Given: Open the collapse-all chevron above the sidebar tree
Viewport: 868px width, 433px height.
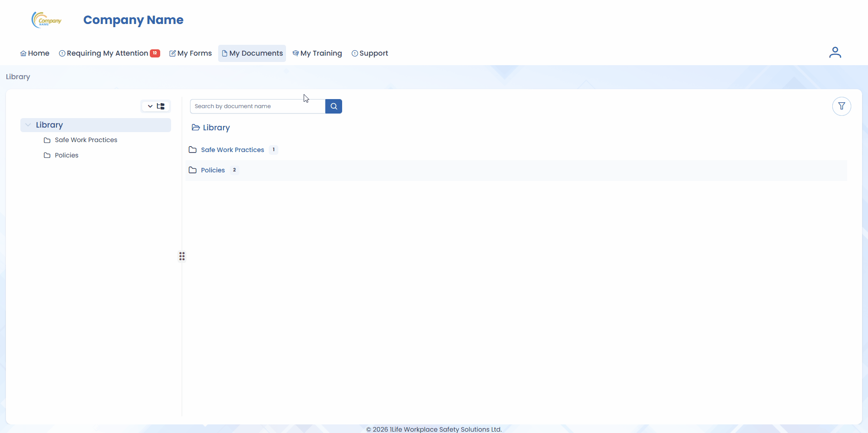Looking at the screenshot, I should tap(149, 106).
